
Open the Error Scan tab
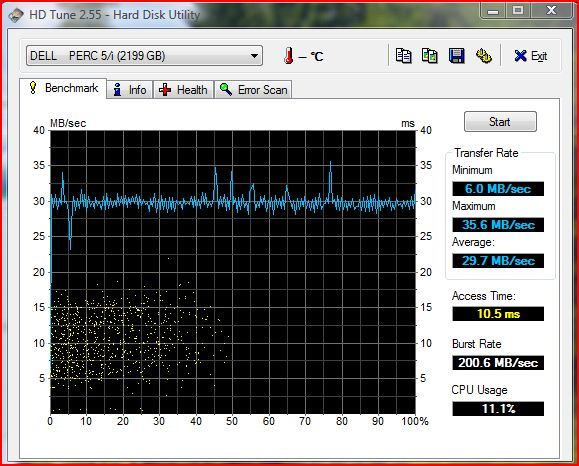tap(253, 90)
